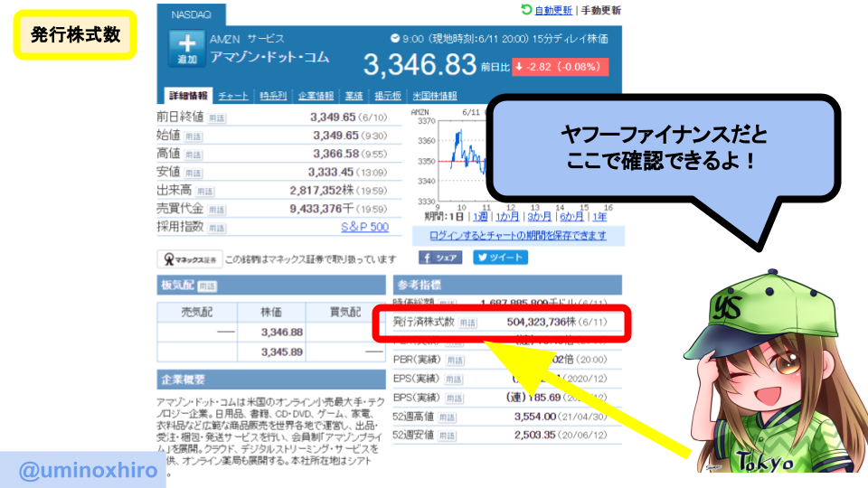Viewport: 868px width, 488px height.
Task: Set chart period to 1週
Action: 480,216
